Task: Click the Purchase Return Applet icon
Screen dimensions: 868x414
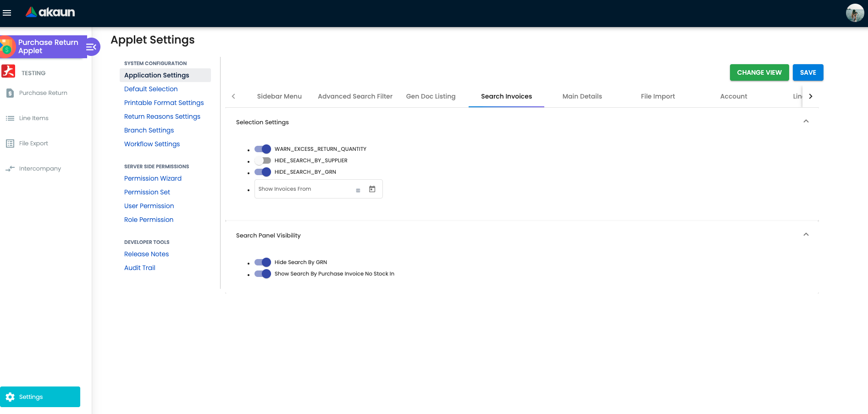Action: pyautogui.click(x=7, y=47)
